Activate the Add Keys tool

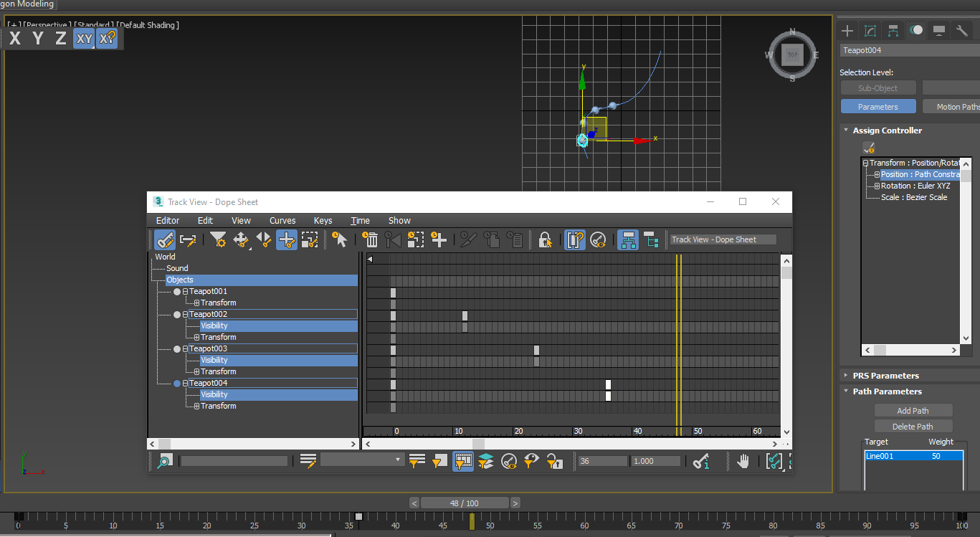(x=287, y=239)
